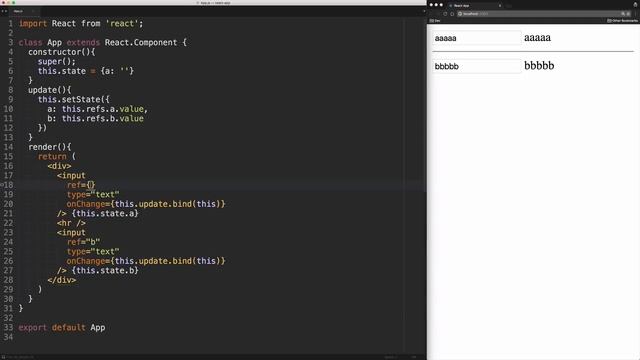The width and height of the screenshot is (640, 360).
Task: Click '<input' on line 17
Action: [x=71, y=176]
